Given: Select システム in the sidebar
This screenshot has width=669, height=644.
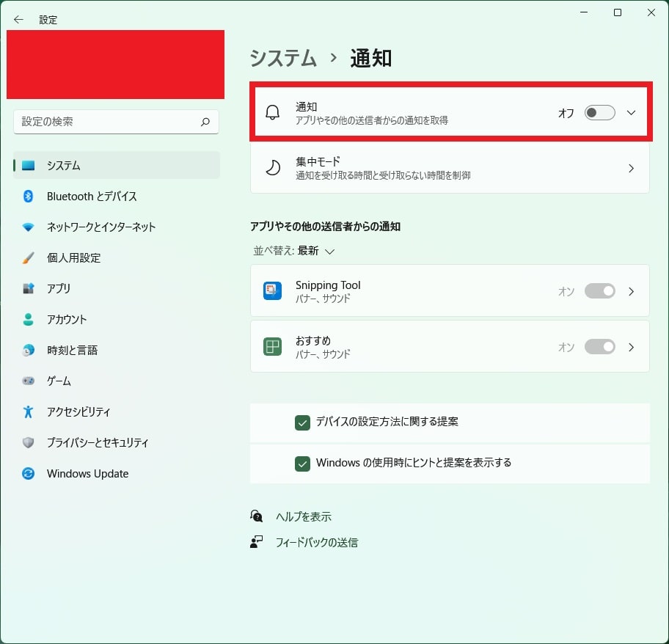Looking at the screenshot, I should point(117,166).
